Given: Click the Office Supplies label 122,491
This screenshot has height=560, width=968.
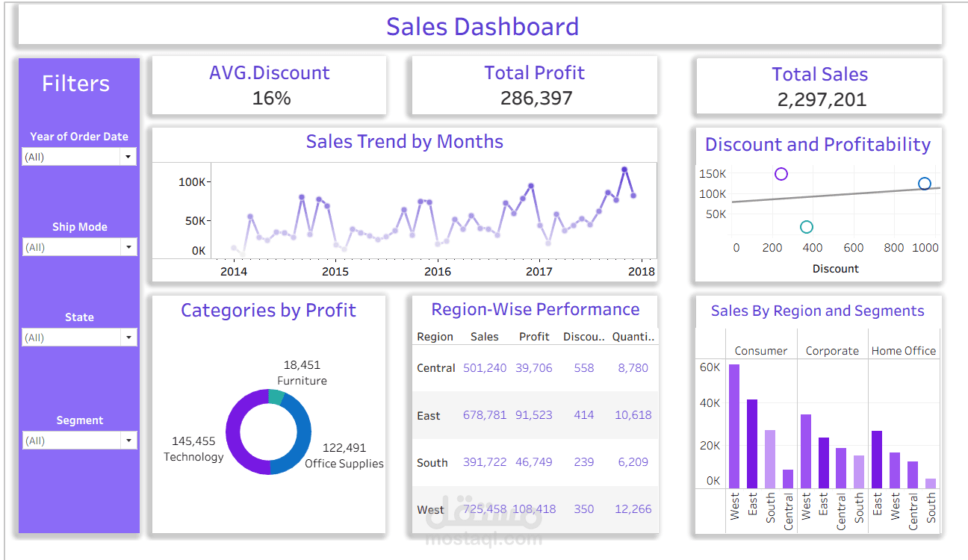Looking at the screenshot, I should (x=344, y=448).
